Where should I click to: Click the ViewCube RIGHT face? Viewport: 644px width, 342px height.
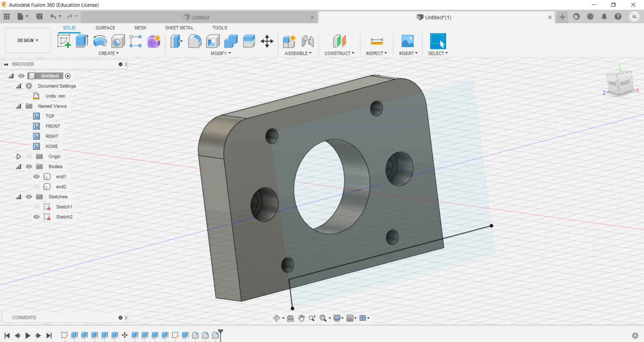[625, 83]
